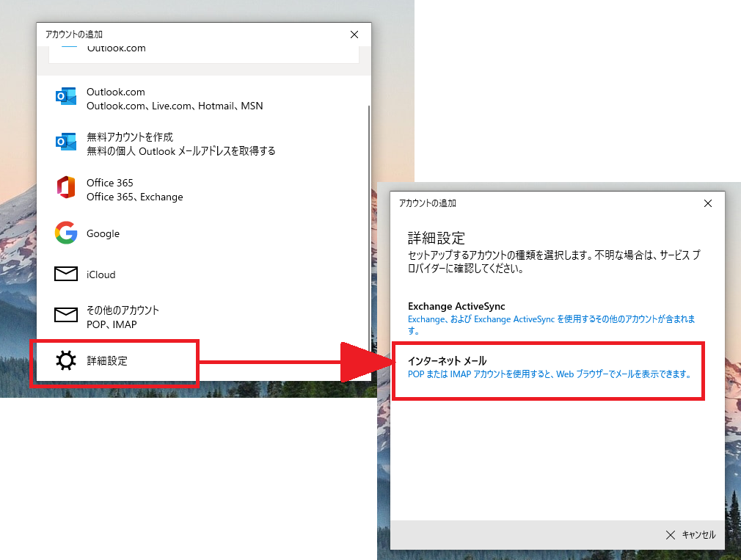Click the X icon beside キャンセル
Screen dimensions: 741x560
[x=670, y=534]
